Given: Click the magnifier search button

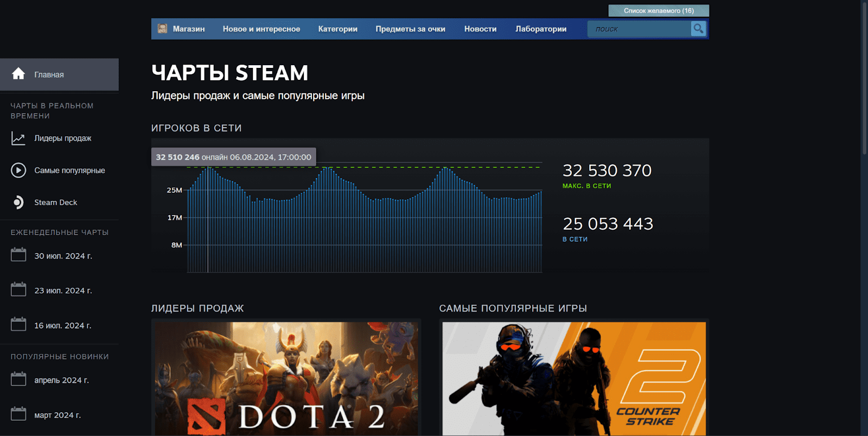Looking at the screenshot, I should [698, 29].
